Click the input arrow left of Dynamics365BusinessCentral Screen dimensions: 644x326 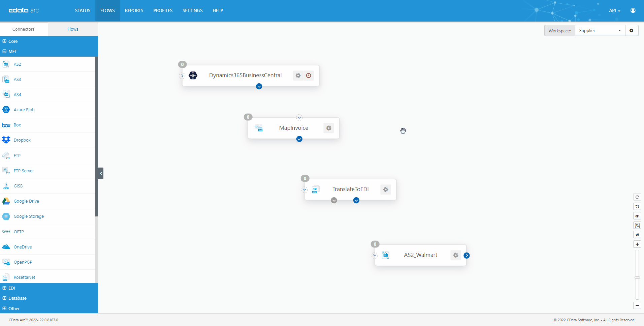click(182, 76)
